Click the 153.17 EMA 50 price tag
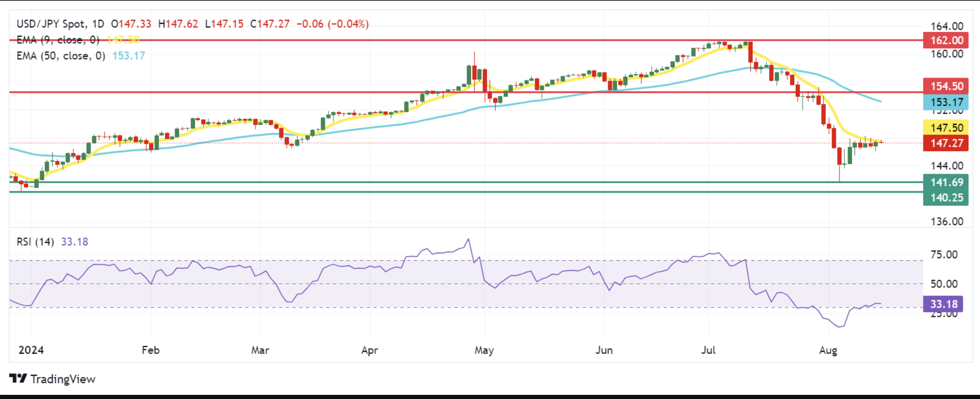The width and height of the screenshot is (980, 399). (946, 102)
